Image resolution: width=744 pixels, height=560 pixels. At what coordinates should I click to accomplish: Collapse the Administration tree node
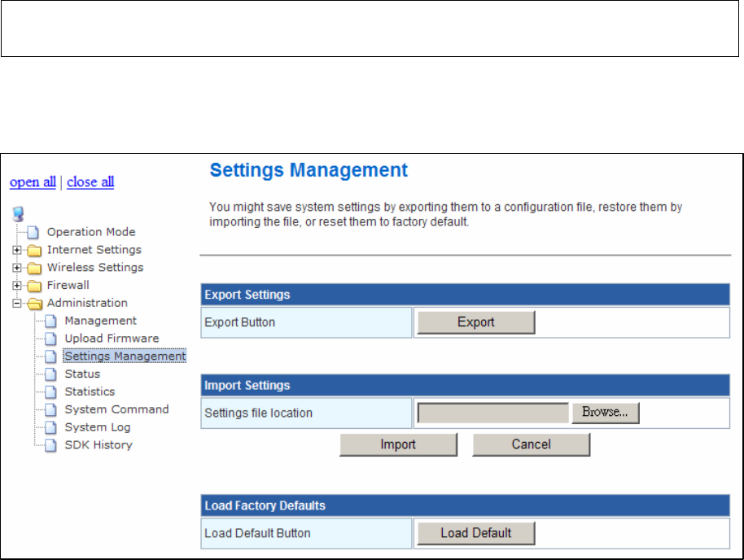click(16, 304)
